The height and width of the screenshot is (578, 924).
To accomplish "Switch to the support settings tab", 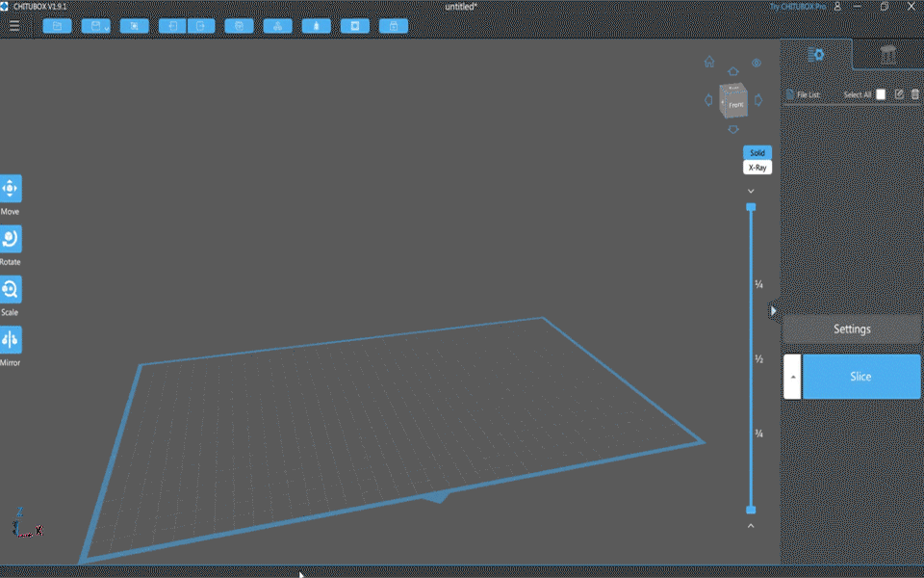I will coord(887,55).
